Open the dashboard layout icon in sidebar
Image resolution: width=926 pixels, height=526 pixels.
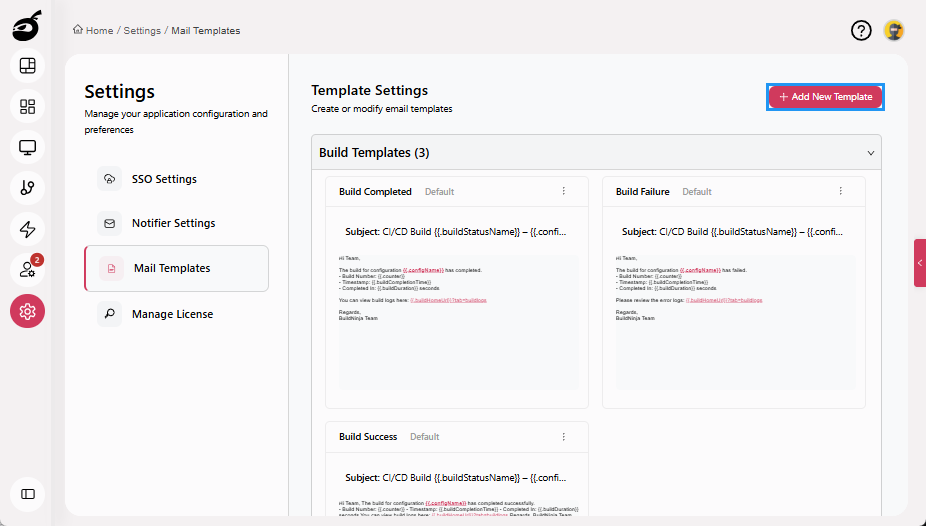(27, 66)
